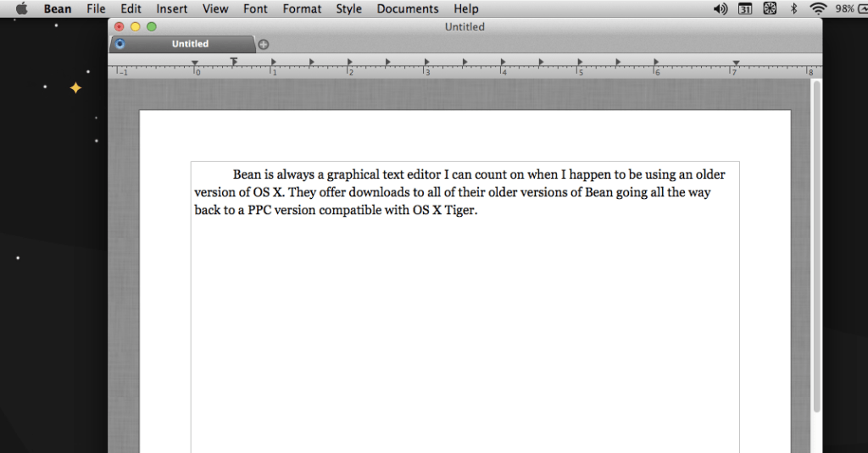Image resolution: width=868 pixels, height=453 pixels.
Task: Open the Apple menu
Action: coord(22,8)
